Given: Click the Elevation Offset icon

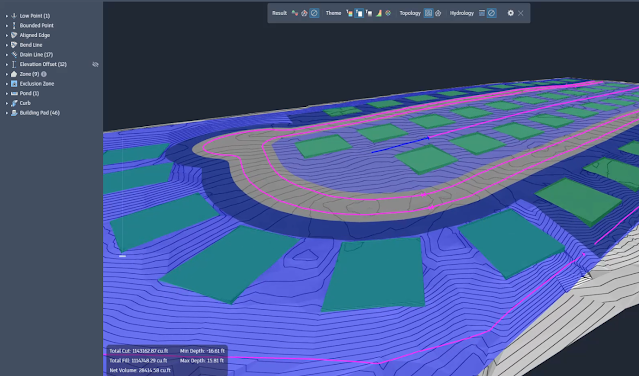Looking at the screenshot, I should 14,64.
